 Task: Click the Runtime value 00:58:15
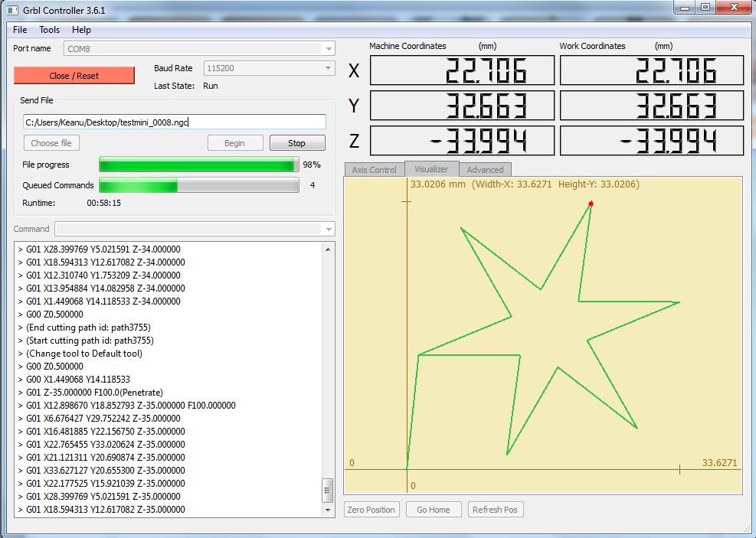pyautogui.click(x=103, y=204)
